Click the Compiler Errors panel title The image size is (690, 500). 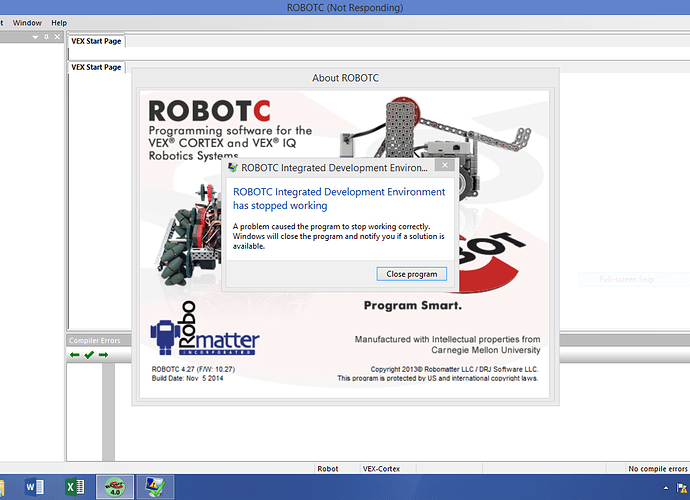click(x=95, y=340)
